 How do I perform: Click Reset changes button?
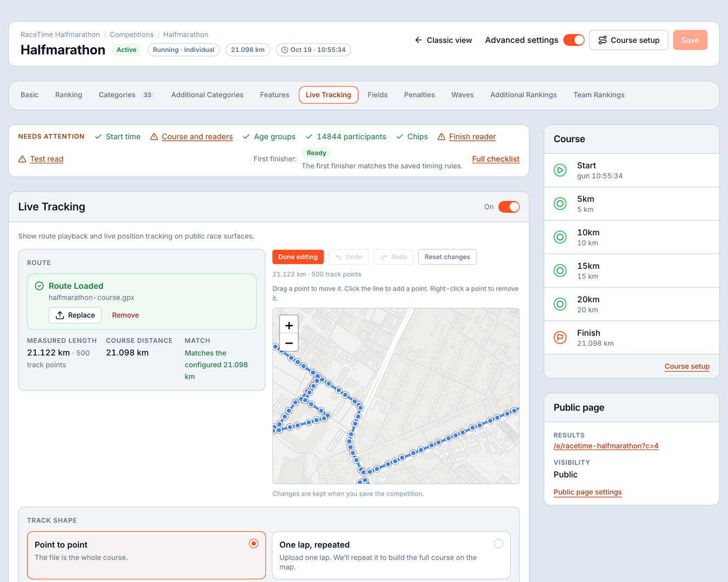tap(448, 257)
